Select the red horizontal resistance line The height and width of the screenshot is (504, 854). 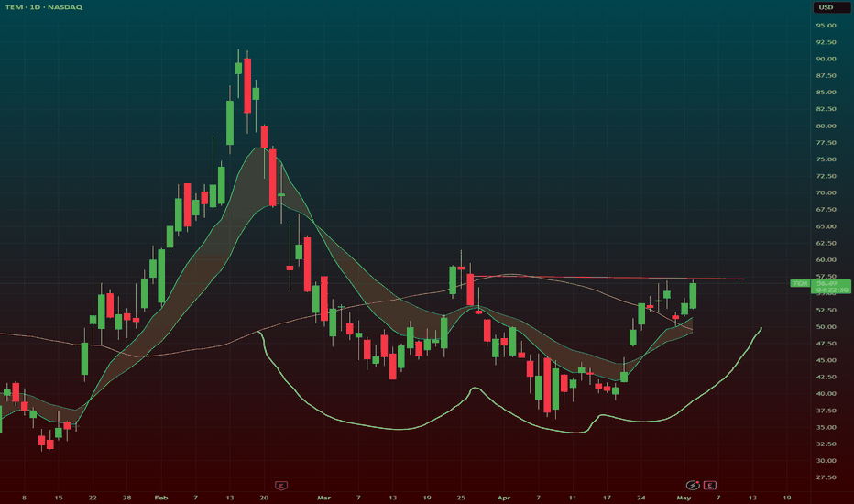(608, 278)
